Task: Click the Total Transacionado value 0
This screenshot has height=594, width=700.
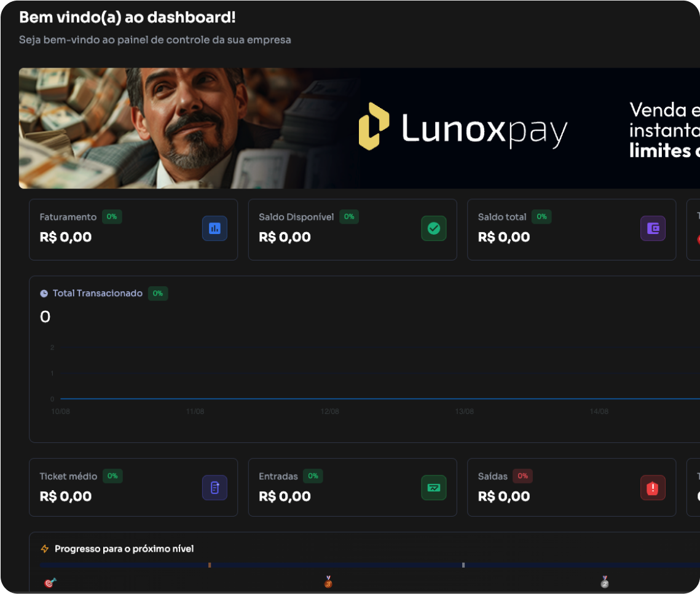Action: coord(45,317)
